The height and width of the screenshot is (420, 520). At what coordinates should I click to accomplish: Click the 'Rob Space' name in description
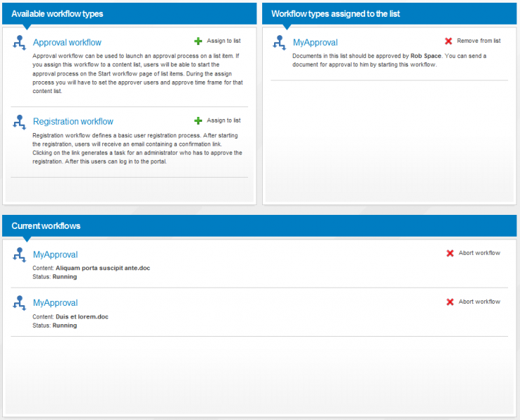pyautogui.click(x=426, y=56)
